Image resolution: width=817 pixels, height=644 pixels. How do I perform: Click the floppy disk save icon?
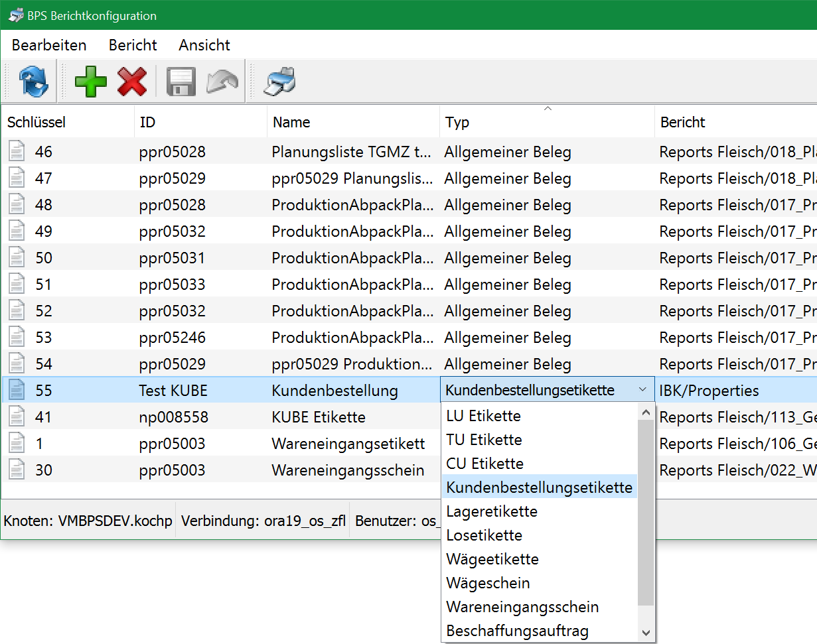(180, 82)
